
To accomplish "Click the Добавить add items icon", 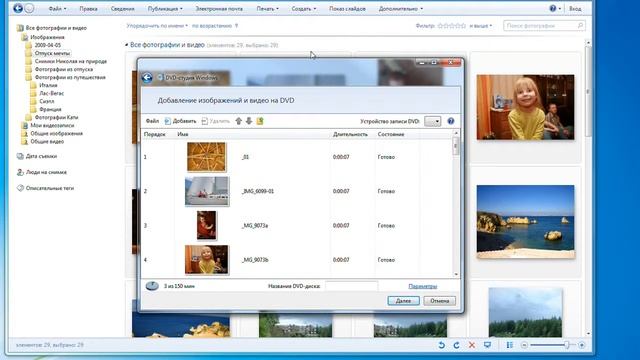I will (x=168, y=121).
